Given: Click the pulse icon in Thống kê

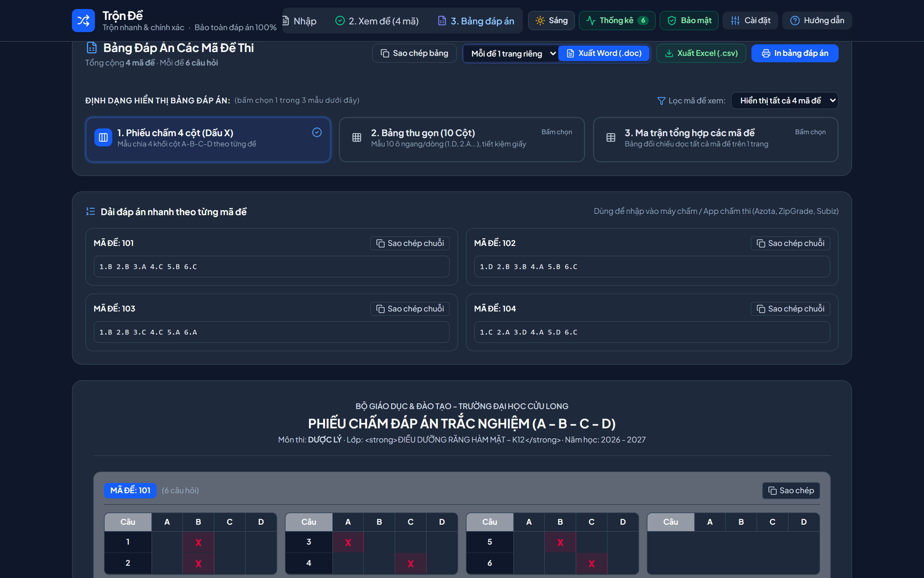Looking at the screenshot, I should pos(591,21).
